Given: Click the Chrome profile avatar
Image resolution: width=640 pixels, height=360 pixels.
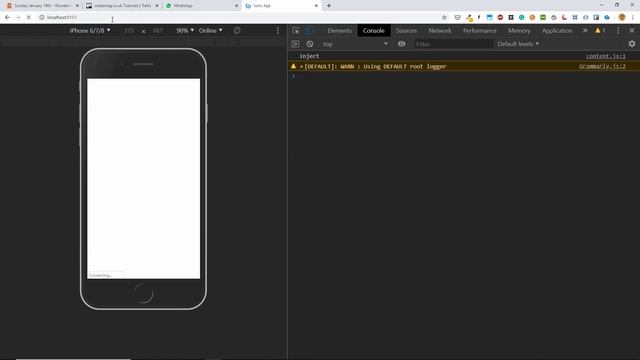Looking at the screenshot, I should pos(622,18).
